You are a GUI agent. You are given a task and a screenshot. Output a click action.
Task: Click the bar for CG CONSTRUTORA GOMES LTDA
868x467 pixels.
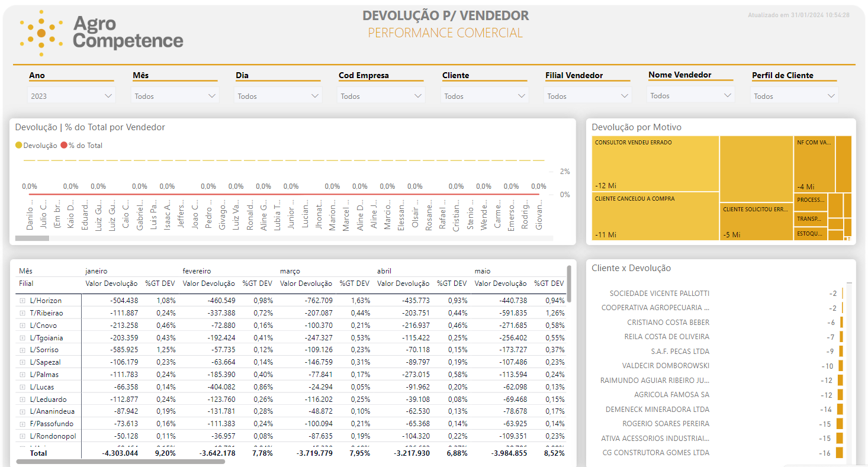click(x=840, y=453)
